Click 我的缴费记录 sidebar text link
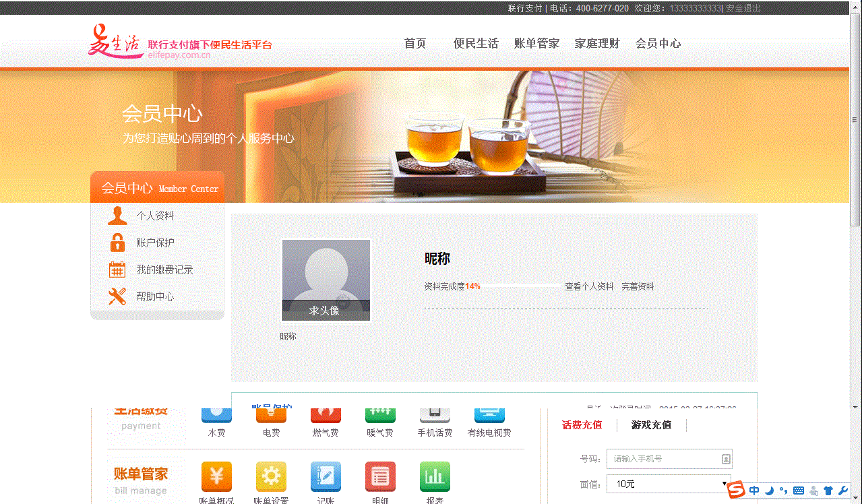 pyautogui.click(x=164, y=270)
